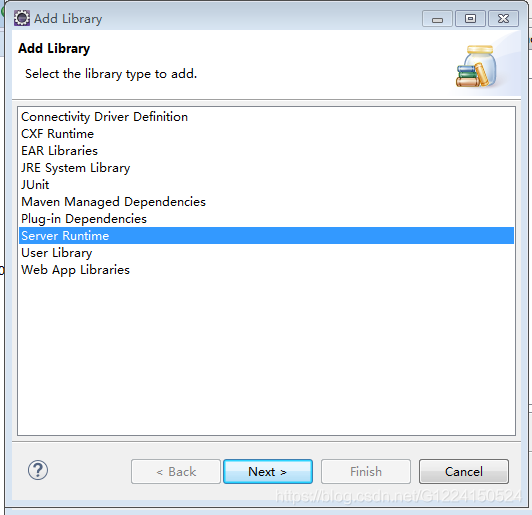Choose Maven Managed Dependencies

[x=266, y=202]
